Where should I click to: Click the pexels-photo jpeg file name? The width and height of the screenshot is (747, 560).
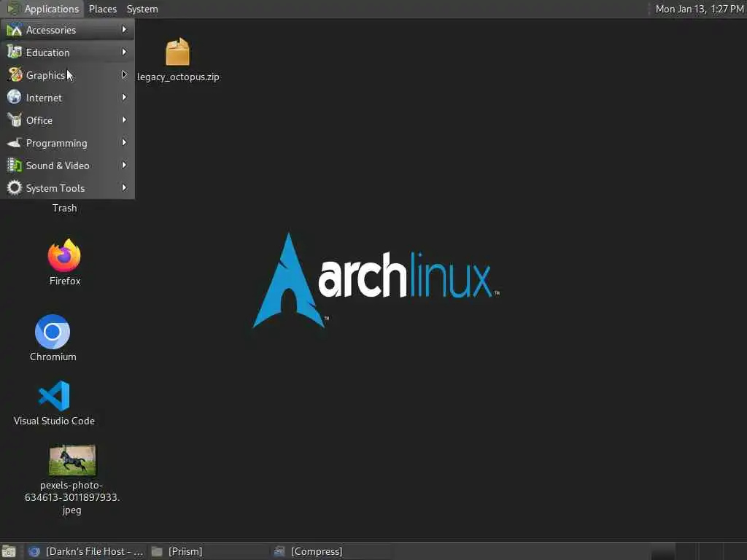(72, 497)
